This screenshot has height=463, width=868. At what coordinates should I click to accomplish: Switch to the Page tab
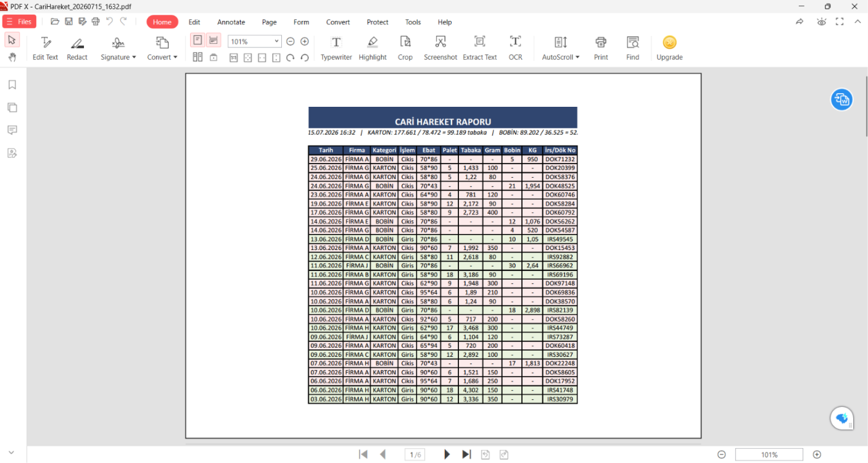click(269, 22)
